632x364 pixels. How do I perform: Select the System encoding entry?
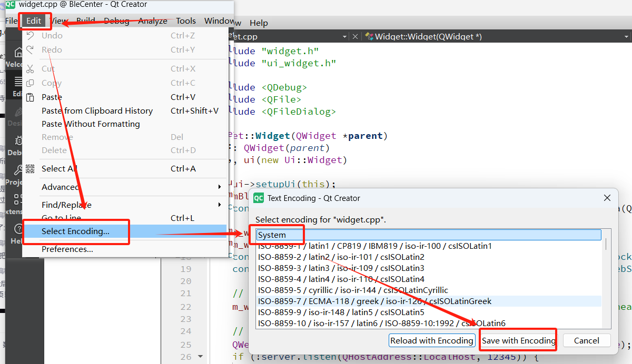click(429, 235)
